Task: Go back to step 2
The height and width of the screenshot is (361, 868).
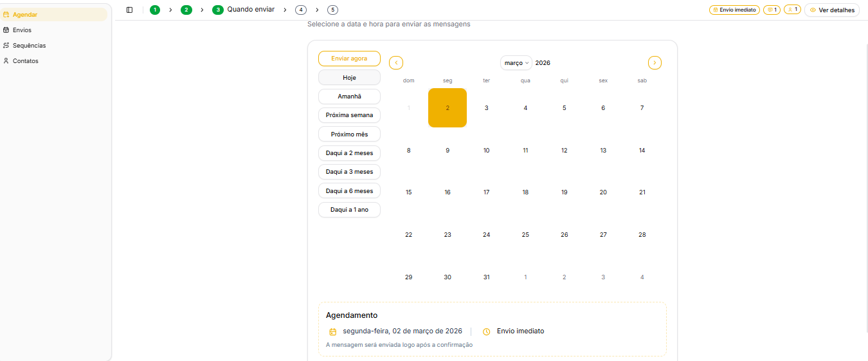Action: coord(186,10)
